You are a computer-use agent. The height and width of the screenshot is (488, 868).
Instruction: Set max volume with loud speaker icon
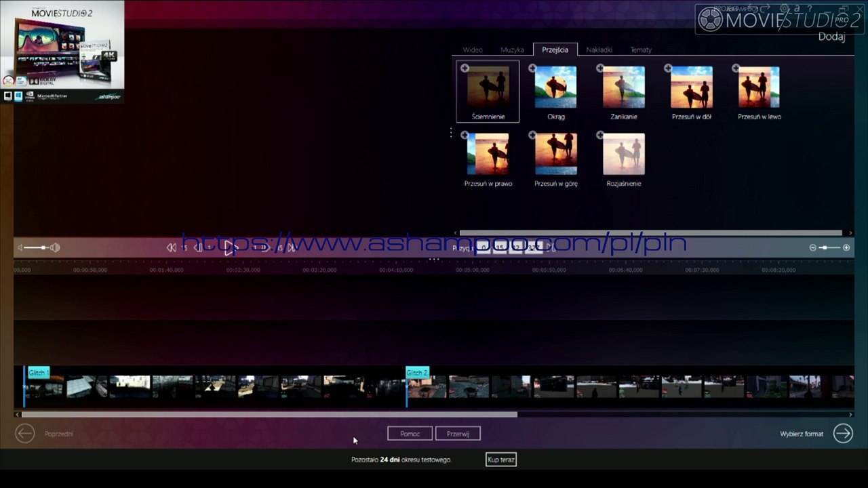(55, 247)
